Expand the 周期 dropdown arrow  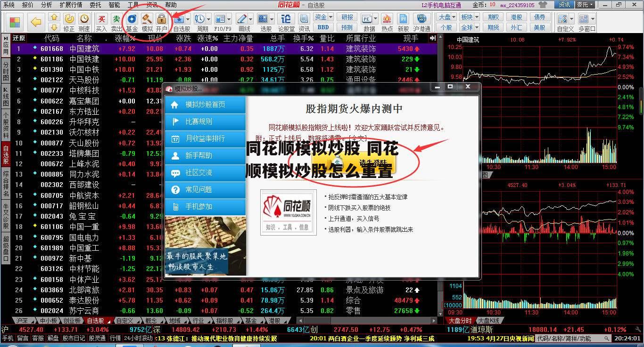tap(208, 19)
